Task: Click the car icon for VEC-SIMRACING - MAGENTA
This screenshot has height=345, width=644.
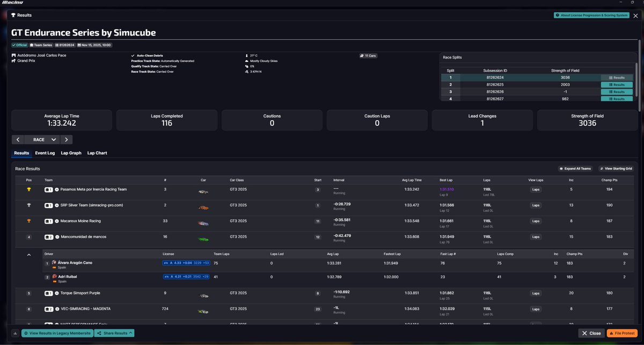Action: [x=203, y=311]
